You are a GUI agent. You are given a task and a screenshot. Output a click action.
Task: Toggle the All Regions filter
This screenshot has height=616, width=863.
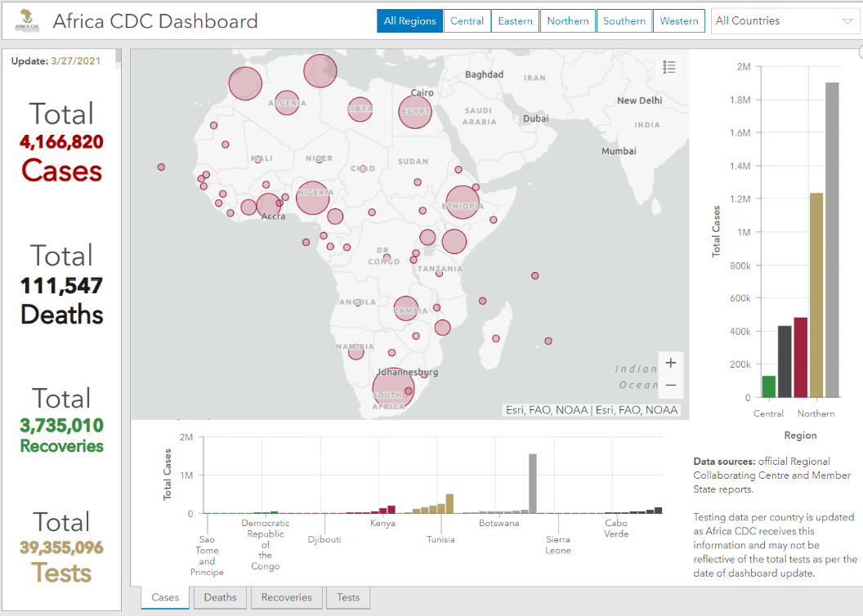tap(409, 21)
